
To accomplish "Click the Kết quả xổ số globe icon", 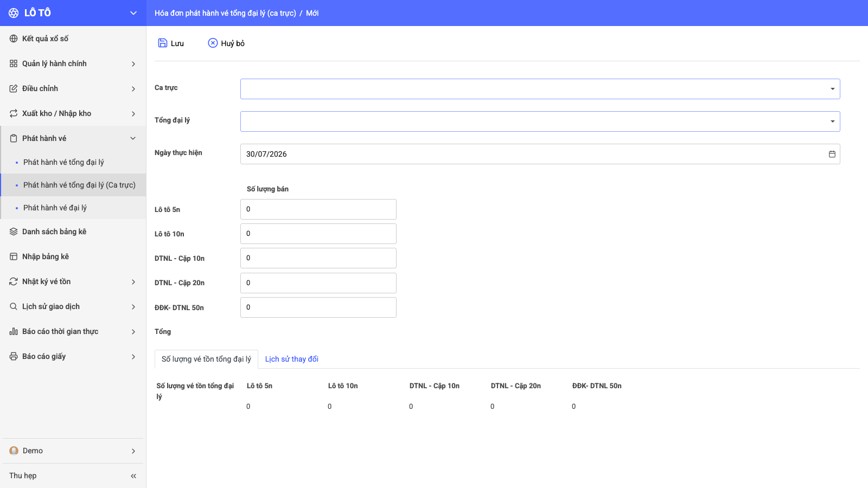I will [14, 38].
